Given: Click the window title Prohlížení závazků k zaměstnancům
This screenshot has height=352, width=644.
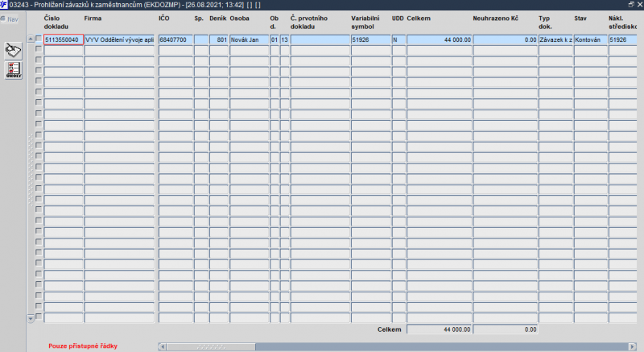Looking at the screenshot, I should pyautogui.click(x=88, y=5).
